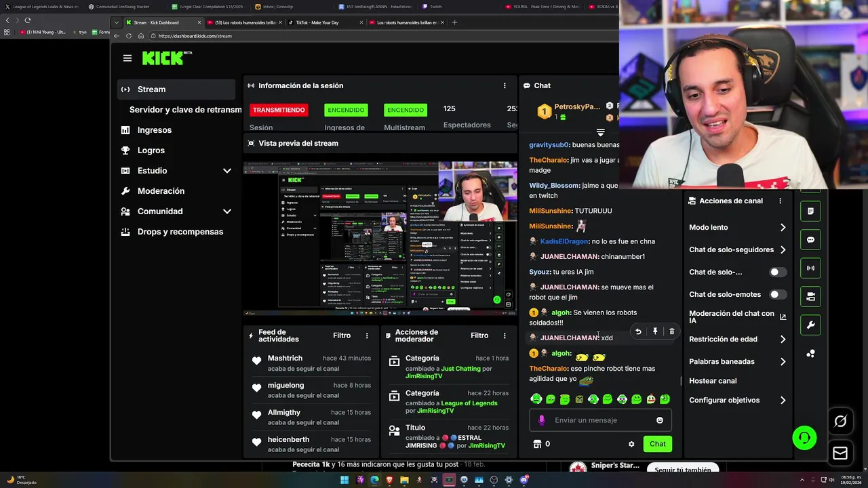The height and width of the screenshot is (488, 868).
Task: Toggle Chat de solo-emotes switch
Action: [778, 295]
